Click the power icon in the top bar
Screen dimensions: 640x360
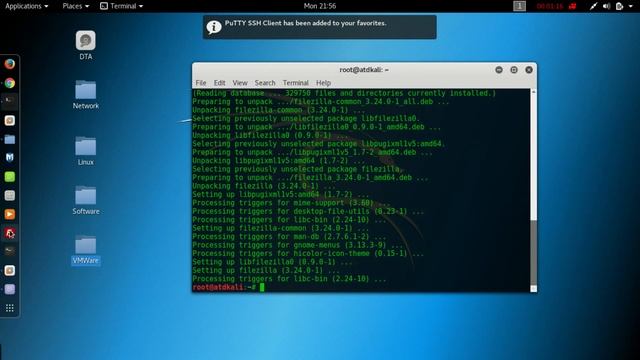pyautogui.click(x=620, y=6)
